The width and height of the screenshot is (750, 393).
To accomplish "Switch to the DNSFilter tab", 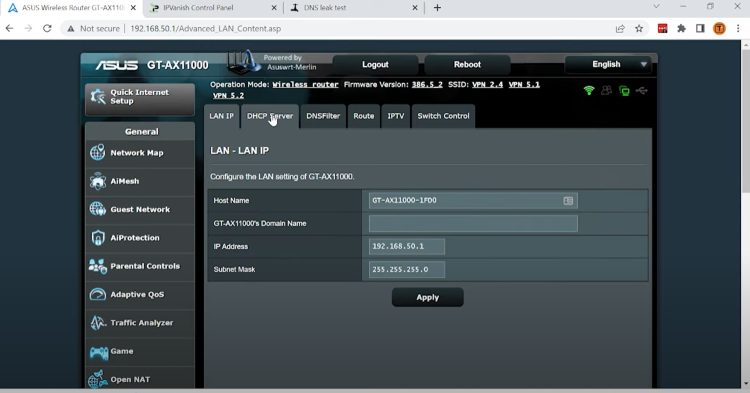I will [x=323, y=116].
